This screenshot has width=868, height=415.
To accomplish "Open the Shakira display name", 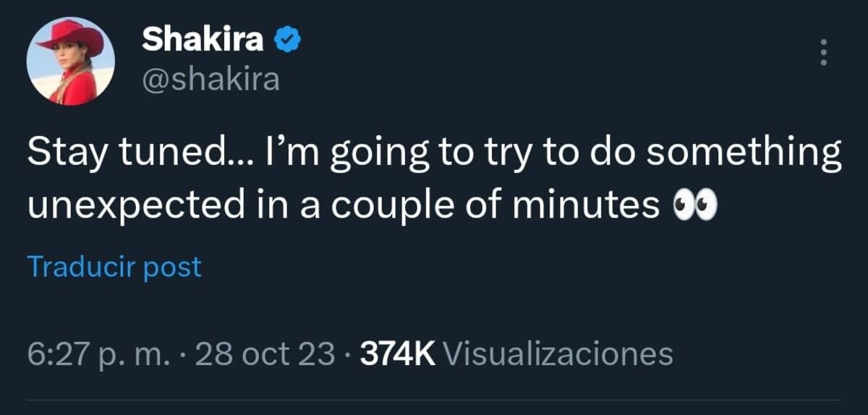I will coord(203,40).
